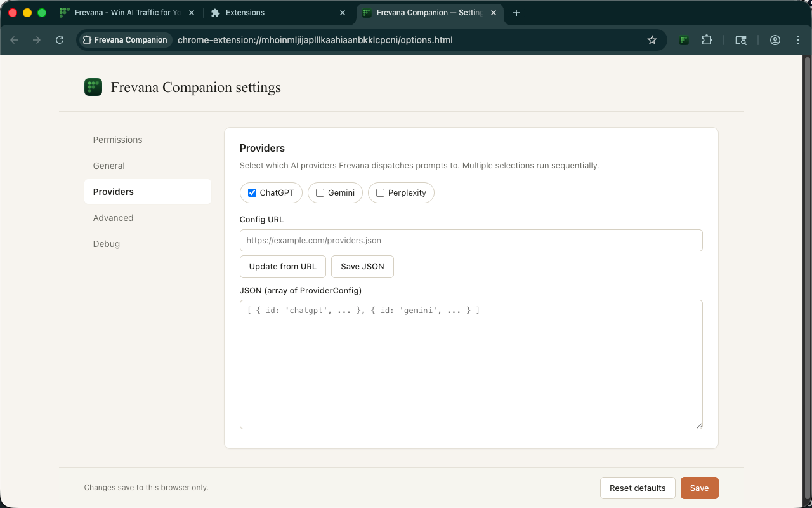The width and height of the screenshot is (812, 508).
Task: Switch to the Extensions browser tab
Action: pos(279,13)
